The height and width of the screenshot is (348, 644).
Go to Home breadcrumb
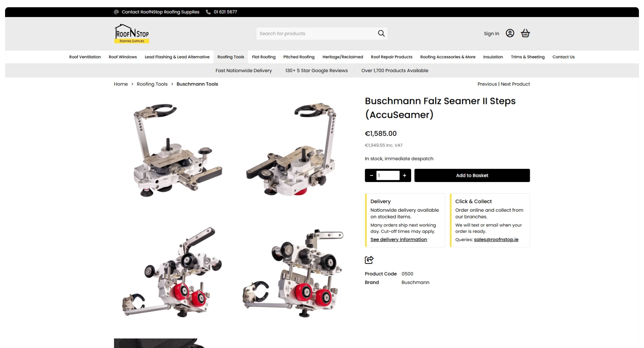pos(121,84)
